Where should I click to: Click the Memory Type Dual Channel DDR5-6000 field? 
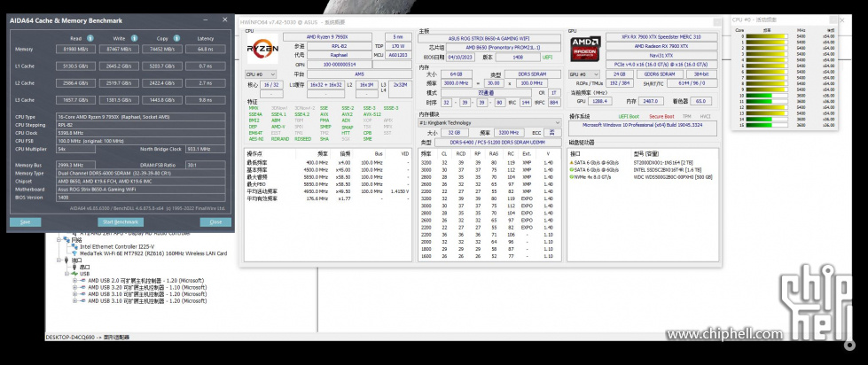point(141,174)
